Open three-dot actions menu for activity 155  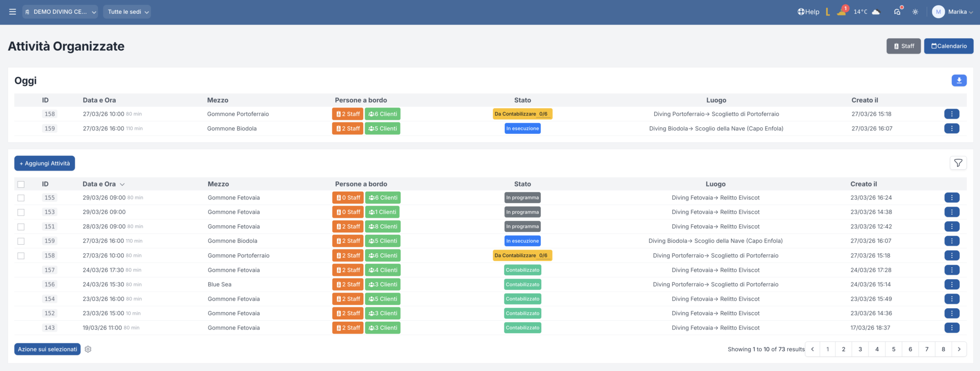coord(951,197)
